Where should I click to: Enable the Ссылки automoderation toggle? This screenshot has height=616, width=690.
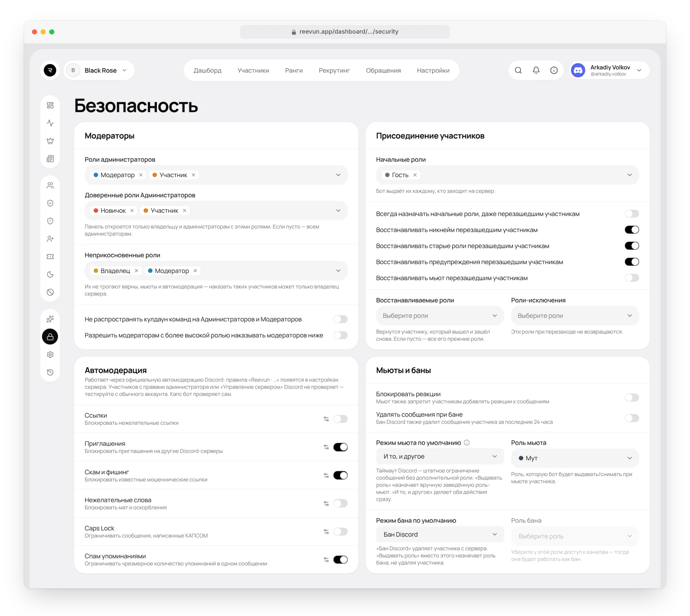click(340, 419)
